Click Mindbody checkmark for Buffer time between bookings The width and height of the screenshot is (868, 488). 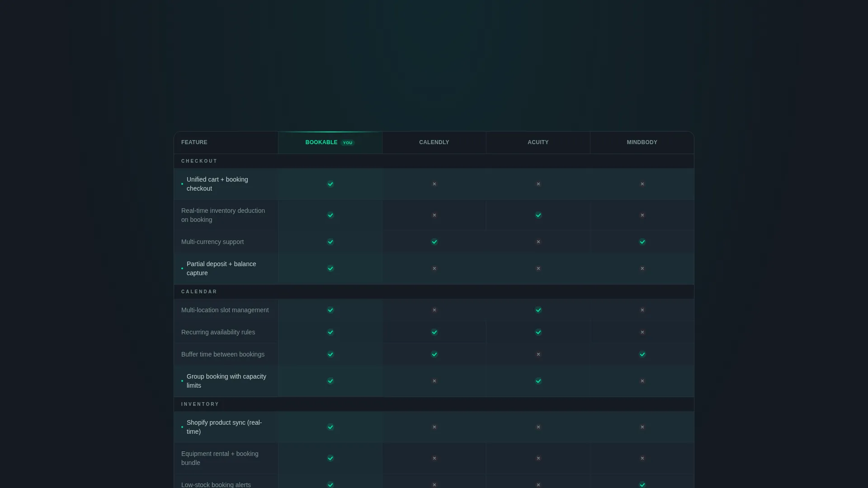point(642,354)
